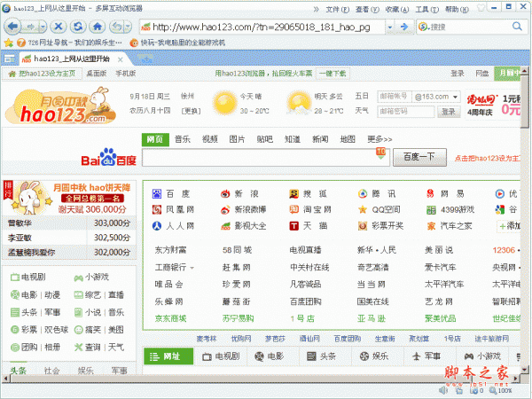Click the vertical scrollbar down arrow
The height and width of the screenshot is (399, 532).
[525, 369]
